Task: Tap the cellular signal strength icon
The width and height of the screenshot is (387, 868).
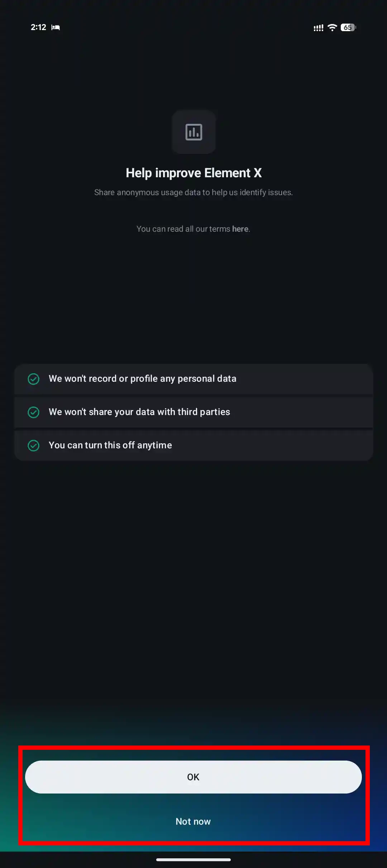Action: point(318,28)
